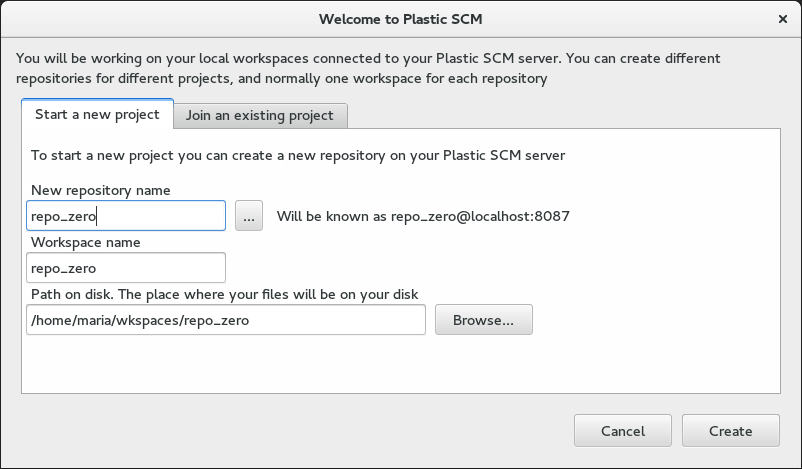Viewport: 802px width, 469px height.
Task: Click Create to make the repository
Action: (730, 431)
